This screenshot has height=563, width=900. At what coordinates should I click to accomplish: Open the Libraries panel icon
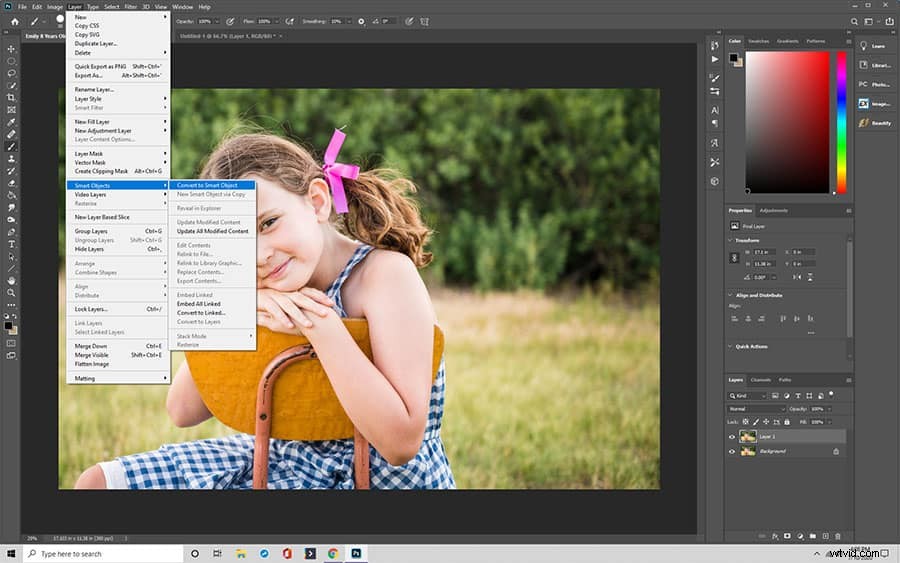pos(863,65)
